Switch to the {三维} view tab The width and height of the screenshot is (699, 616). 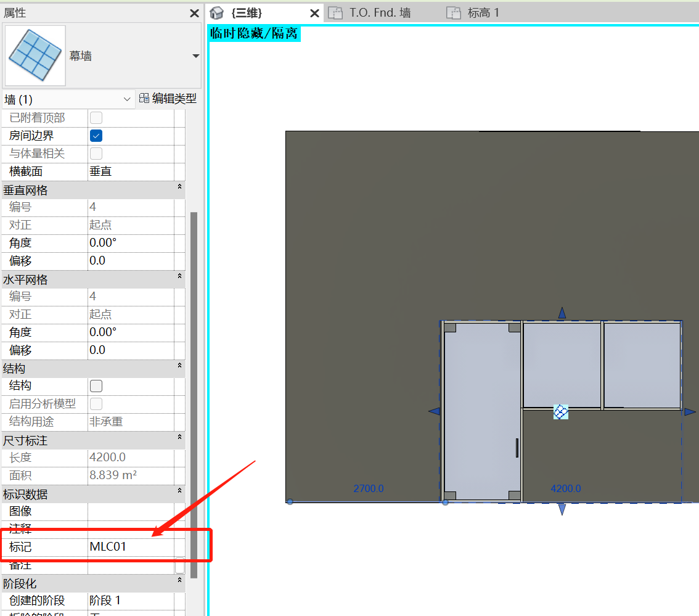[x=247, y=13]
